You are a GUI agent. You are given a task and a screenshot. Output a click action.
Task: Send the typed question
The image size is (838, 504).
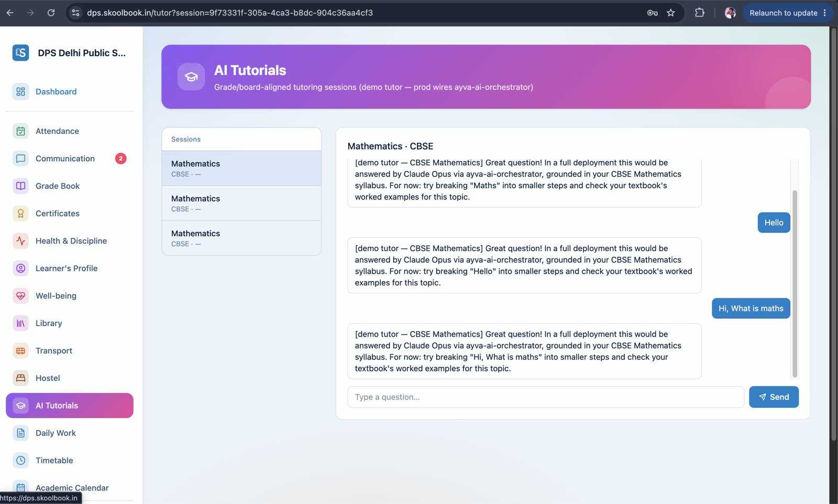tap(774, 397)
